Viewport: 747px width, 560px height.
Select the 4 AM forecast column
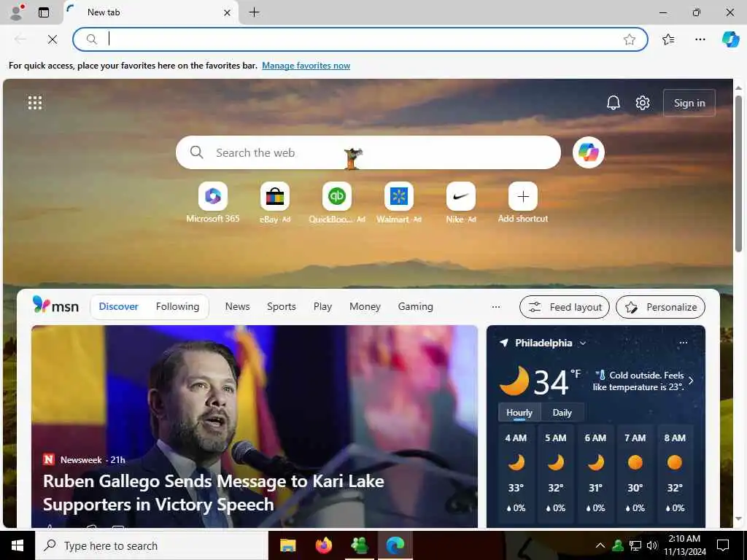tap(516, 474)
